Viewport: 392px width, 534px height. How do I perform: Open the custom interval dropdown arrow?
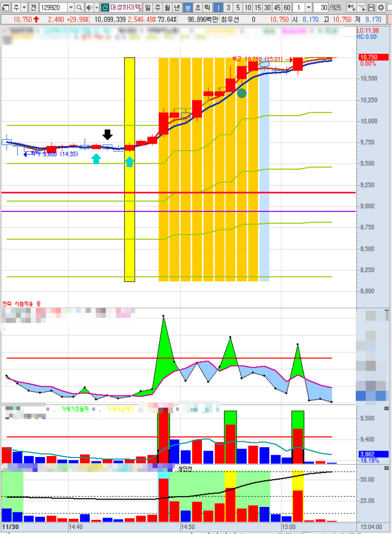point(308,7)
